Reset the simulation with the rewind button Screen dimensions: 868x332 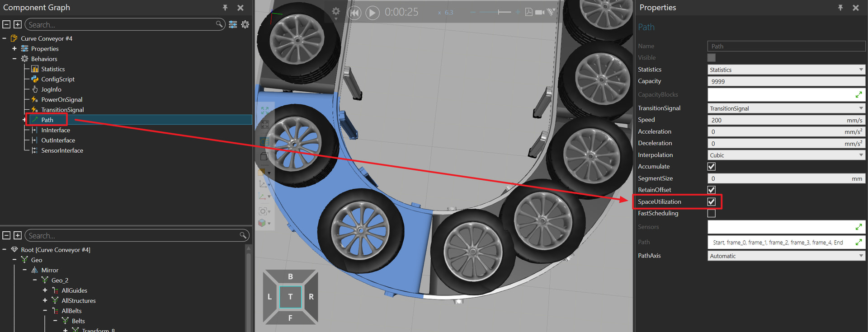coord(354,13)
